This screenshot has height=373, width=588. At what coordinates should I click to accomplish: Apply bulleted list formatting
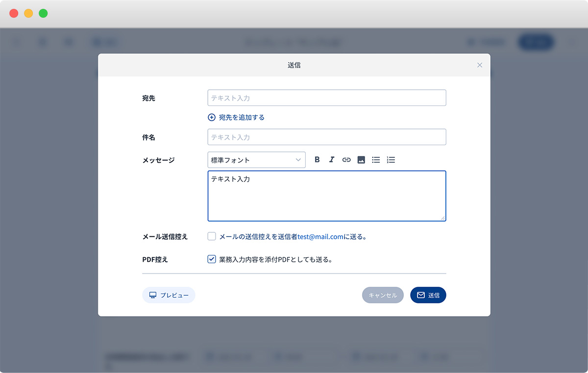pyautogui.click(x=376, y=160)
